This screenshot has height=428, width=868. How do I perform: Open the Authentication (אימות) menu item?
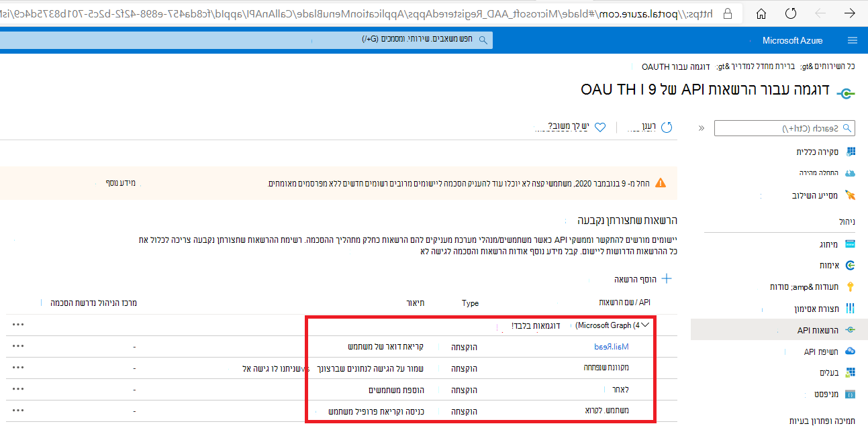tap(829, 266)
